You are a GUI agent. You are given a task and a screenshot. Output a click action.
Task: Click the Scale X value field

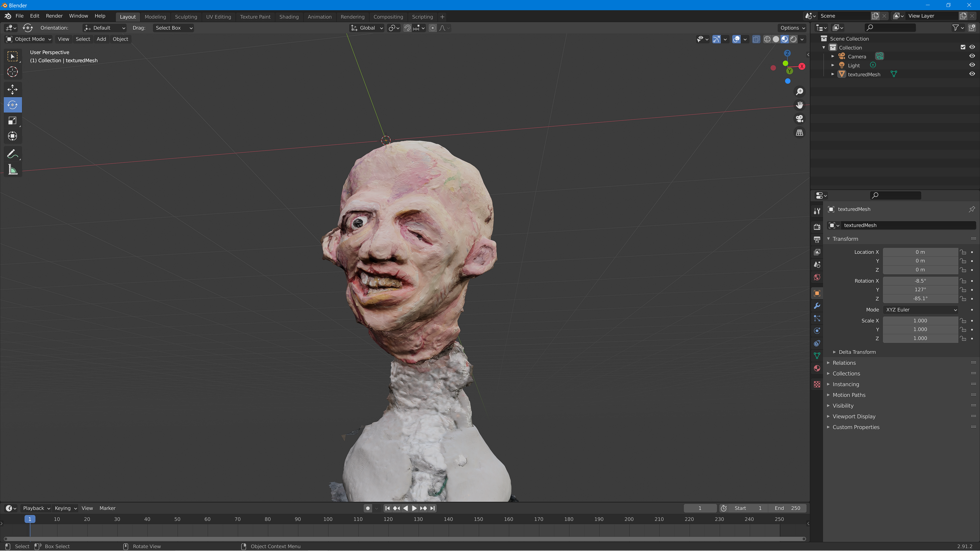[920, 321]
